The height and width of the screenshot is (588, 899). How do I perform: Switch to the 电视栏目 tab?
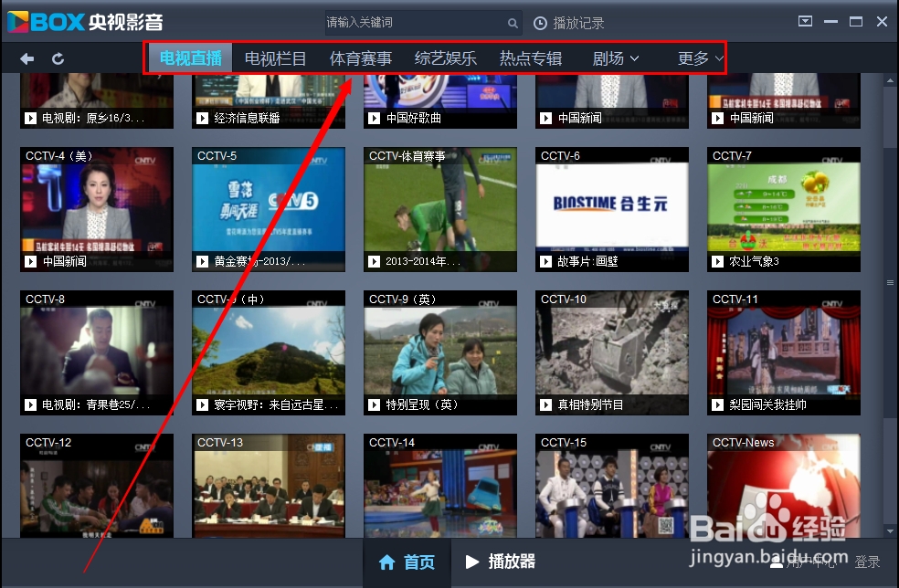pyautogui.click(x=275, y=58)
